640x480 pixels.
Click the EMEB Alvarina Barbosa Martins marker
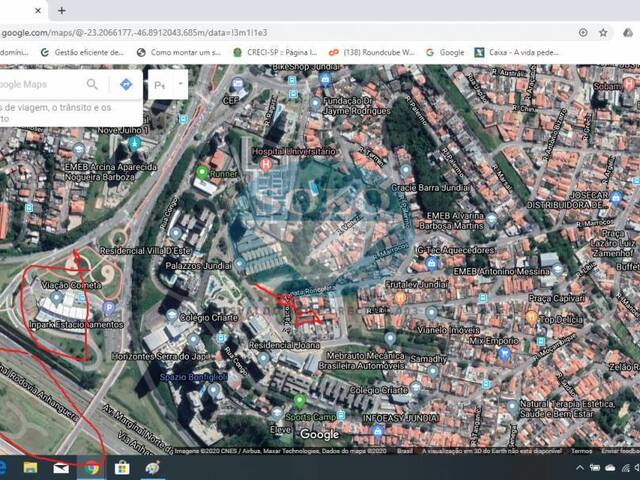[x=492, y=220]
